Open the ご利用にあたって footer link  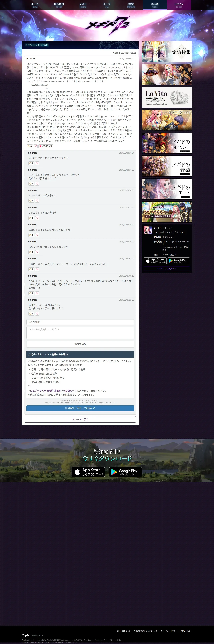[x=124, y=631]
